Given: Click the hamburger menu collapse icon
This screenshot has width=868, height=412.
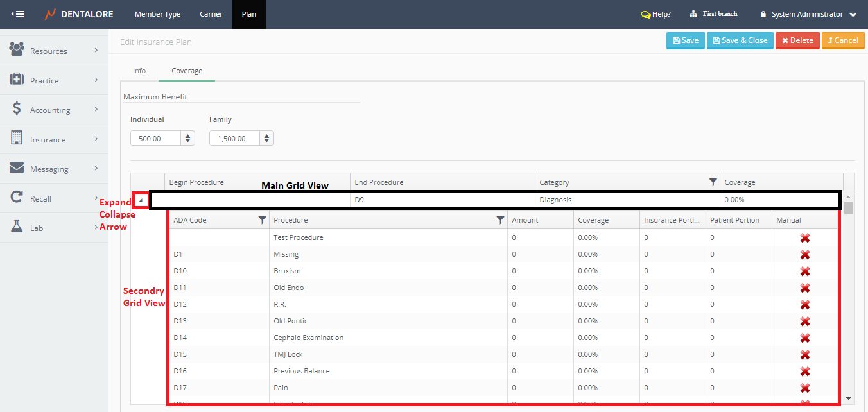Looking at the screenshot, I should coord(17,14).
